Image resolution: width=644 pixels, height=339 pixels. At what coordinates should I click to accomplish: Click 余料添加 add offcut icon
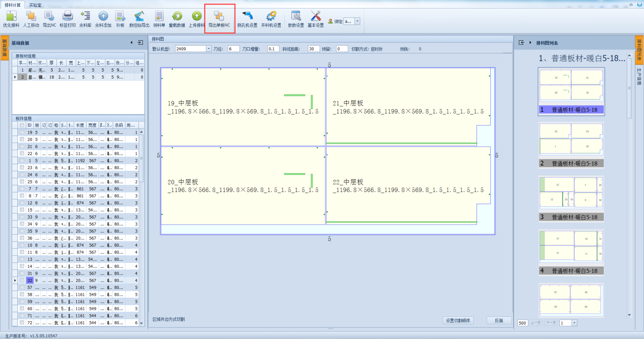pyautogui.click(x=103, y=19)
